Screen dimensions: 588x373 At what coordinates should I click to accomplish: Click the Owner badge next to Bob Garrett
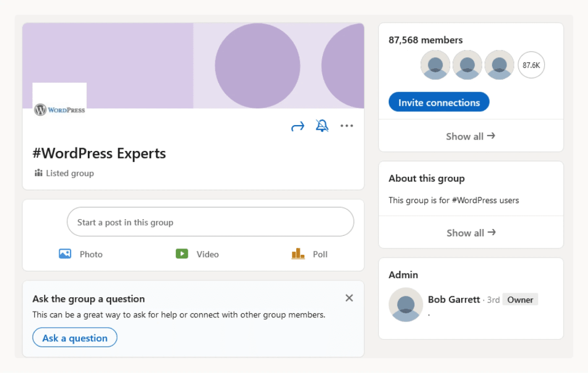(520, 299)
